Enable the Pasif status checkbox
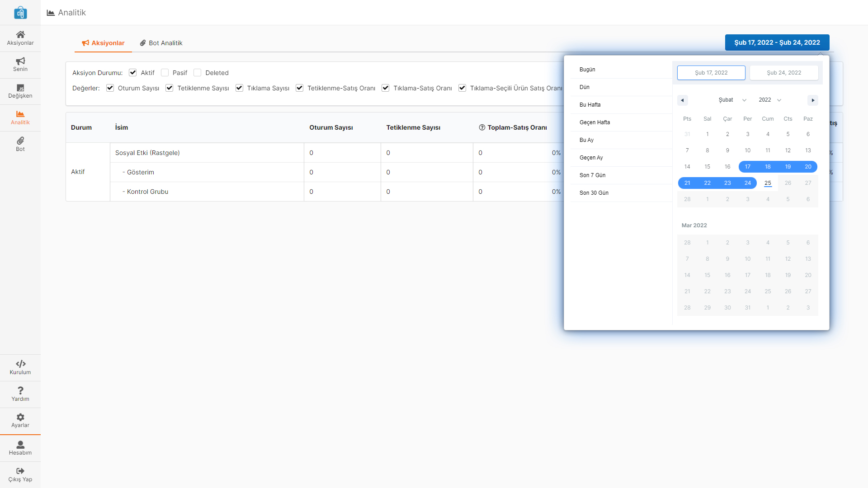The height and width of the screenshot is (488, 868). pos(165,73)
